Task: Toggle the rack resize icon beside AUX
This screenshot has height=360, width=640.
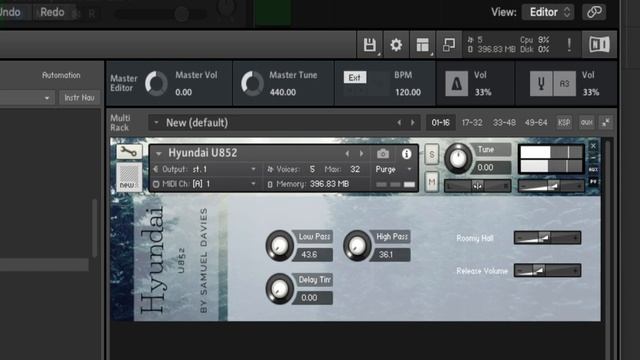Action: pyautogui.click(x=606, y=122)
